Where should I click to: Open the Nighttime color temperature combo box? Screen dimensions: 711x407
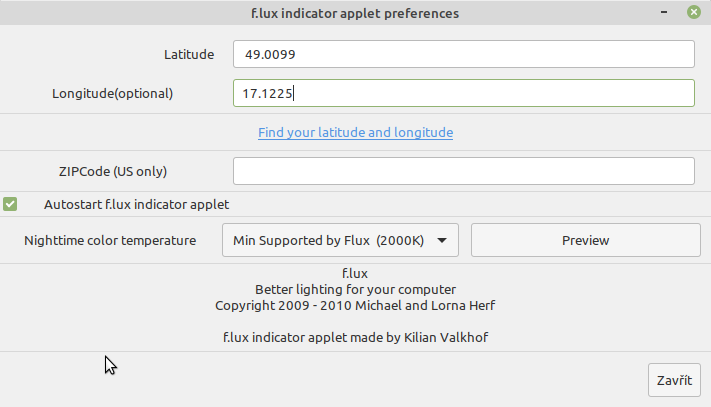[x=340, y=240]
